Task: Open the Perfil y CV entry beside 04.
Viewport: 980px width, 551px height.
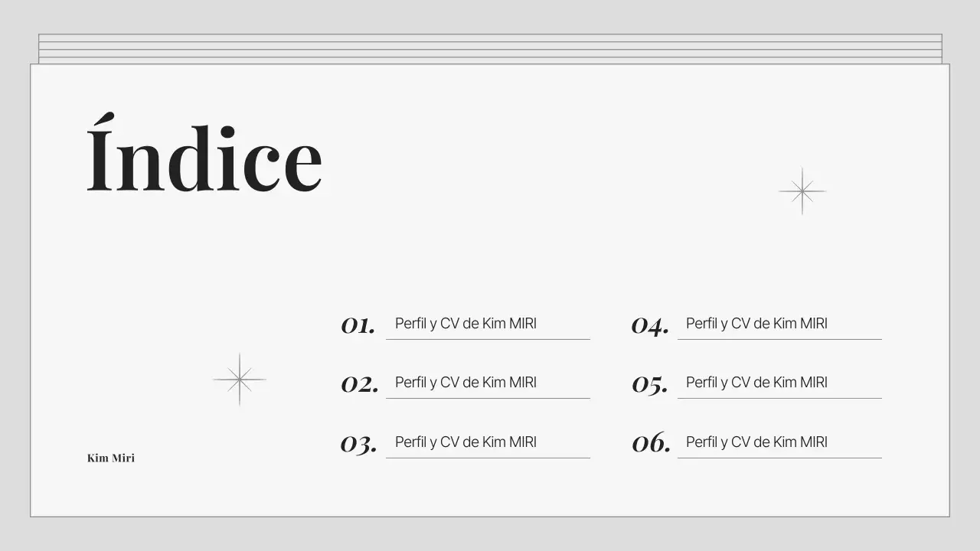Action: (756, 324)
